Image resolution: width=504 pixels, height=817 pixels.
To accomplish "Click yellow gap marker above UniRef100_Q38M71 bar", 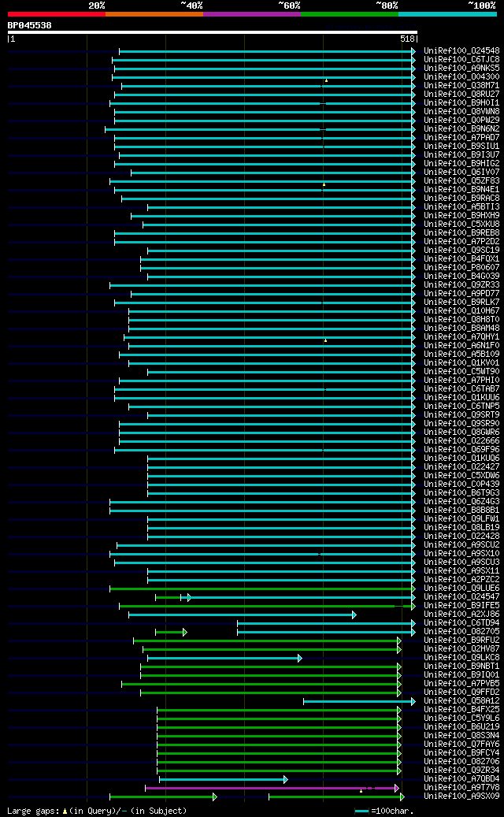I will 327,81.
